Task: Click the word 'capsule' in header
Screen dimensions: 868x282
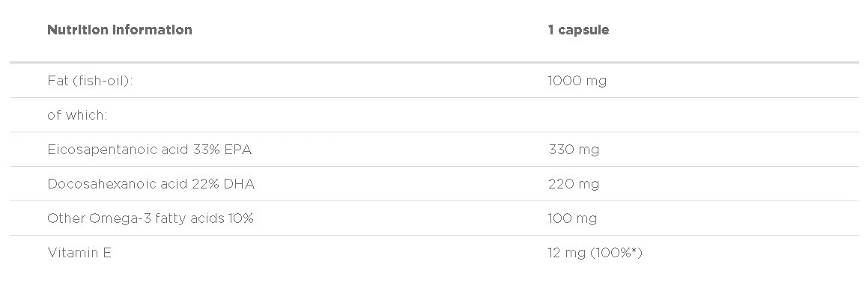Action: point(583,31)
